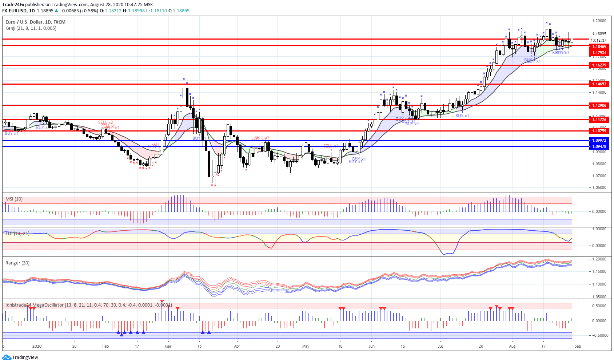Click the 1.08000 price axis value
The image size is (614, 364).
(599, 164)
